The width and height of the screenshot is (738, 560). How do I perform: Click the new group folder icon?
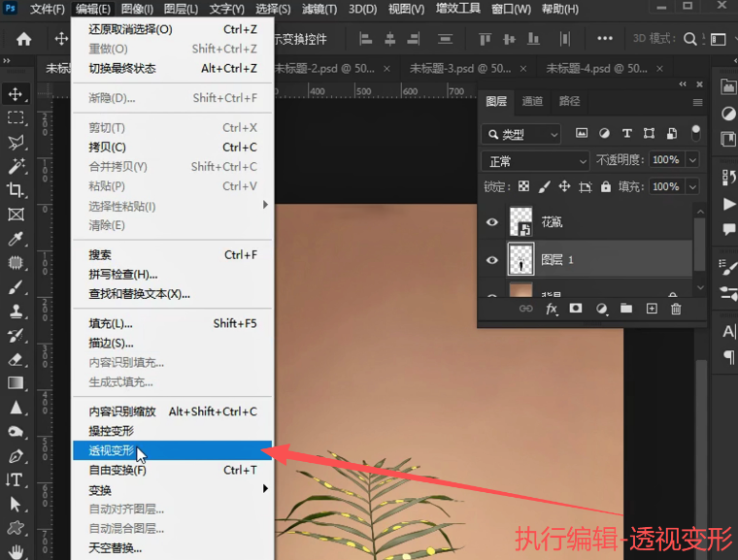pyautogui.click(x=626, y=309)
